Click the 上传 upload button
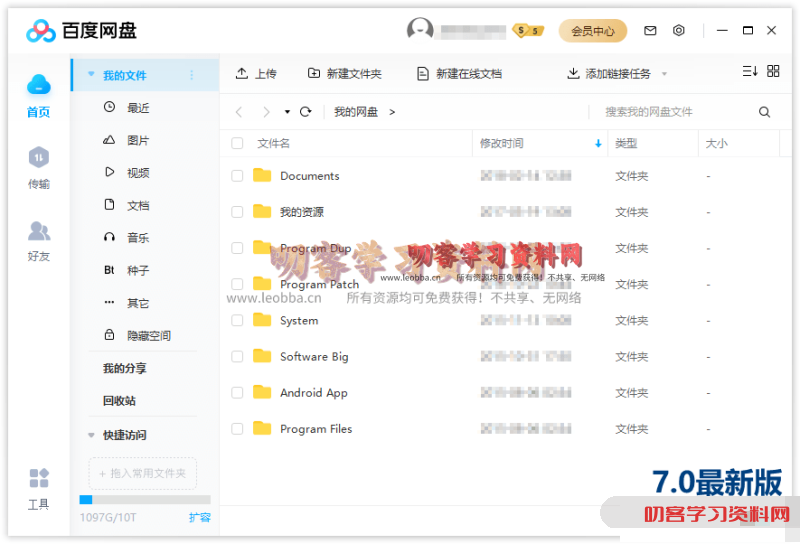The image size is (800, 544). 256,74
